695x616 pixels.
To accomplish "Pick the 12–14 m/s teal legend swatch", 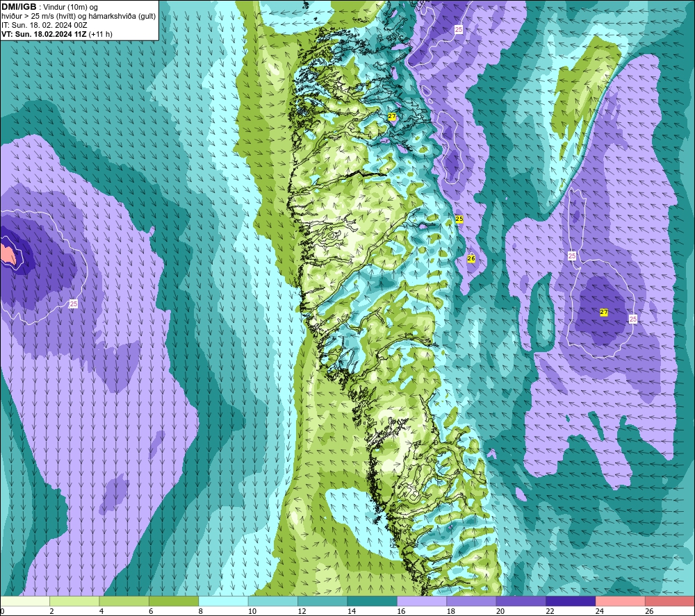I will [322, 601].
